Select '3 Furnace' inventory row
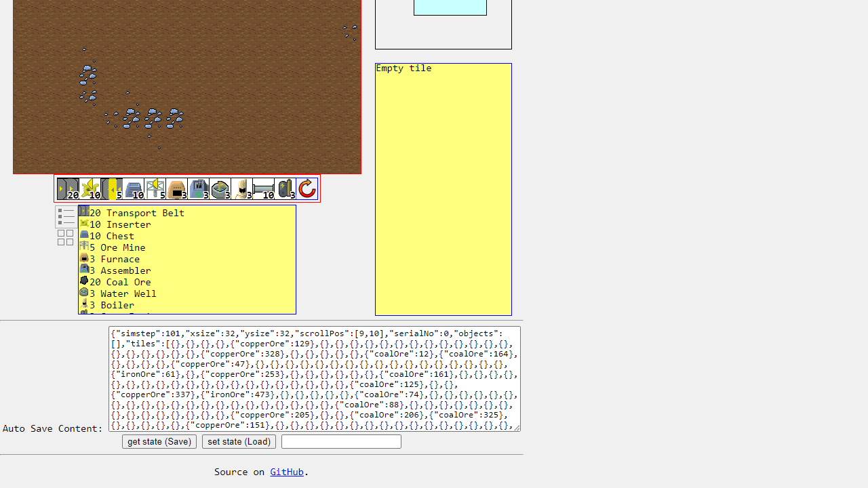The image size is (868, 488). 186,258
